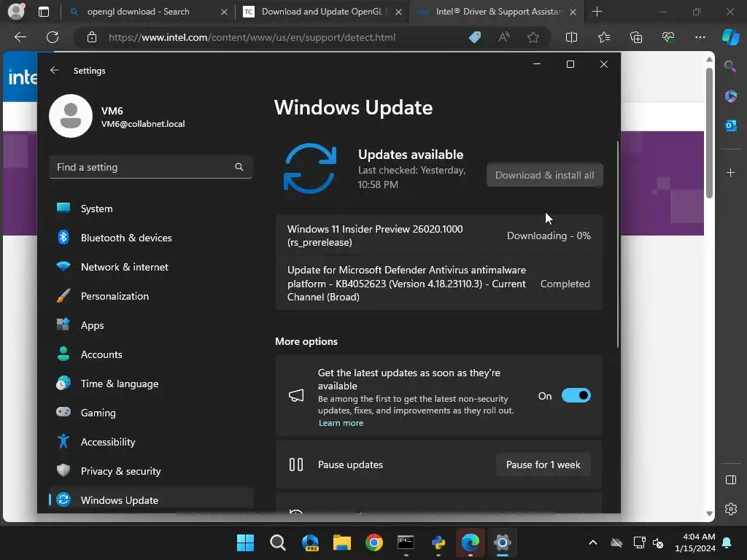Turn off get latest updates toggle
747x560 pixels.
576,396
